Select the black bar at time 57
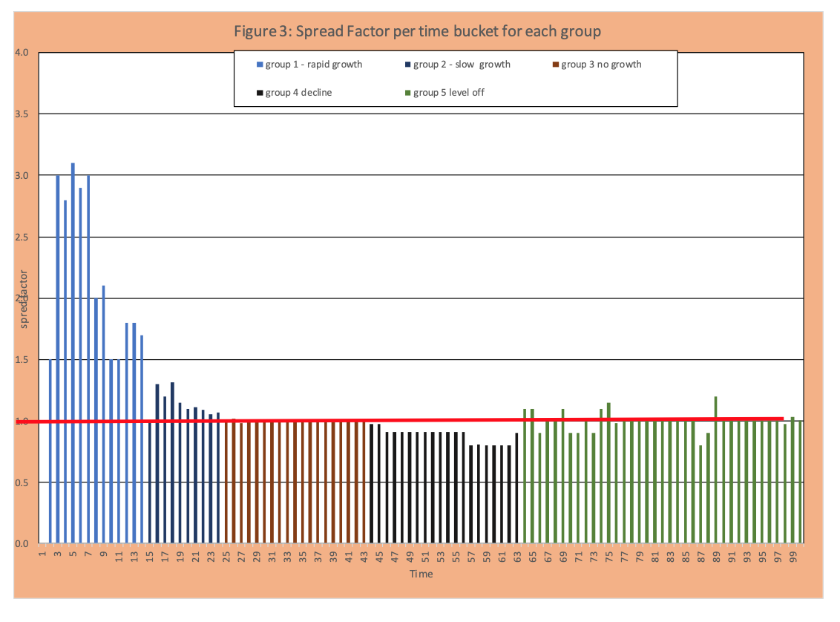 (x=471, y=494)
